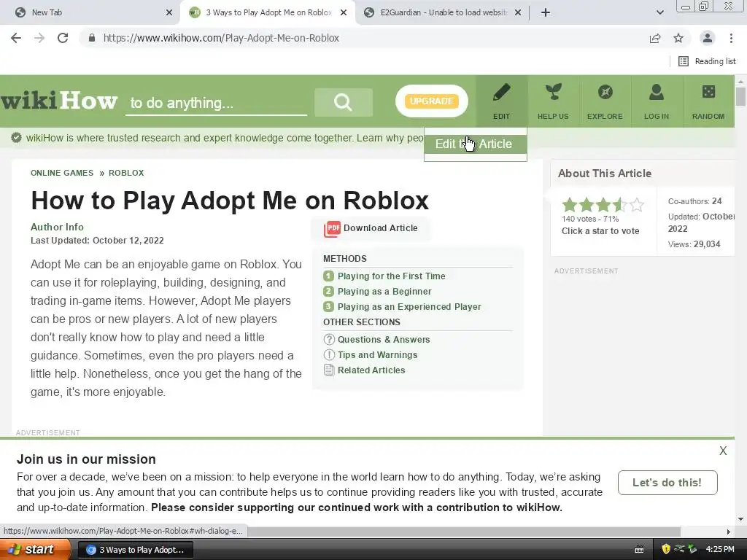Rate the article with the first star

pyautogui.click(x=569, y=205)
